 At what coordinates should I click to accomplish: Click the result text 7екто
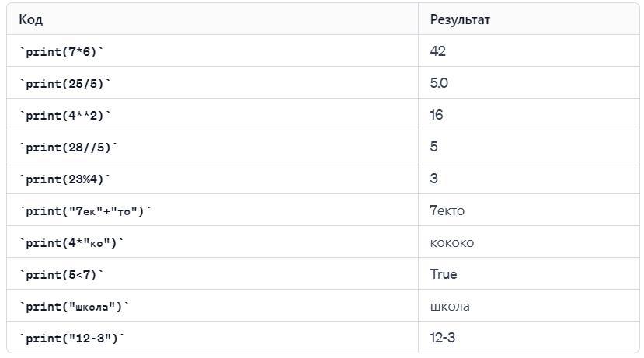pos(447,210)
